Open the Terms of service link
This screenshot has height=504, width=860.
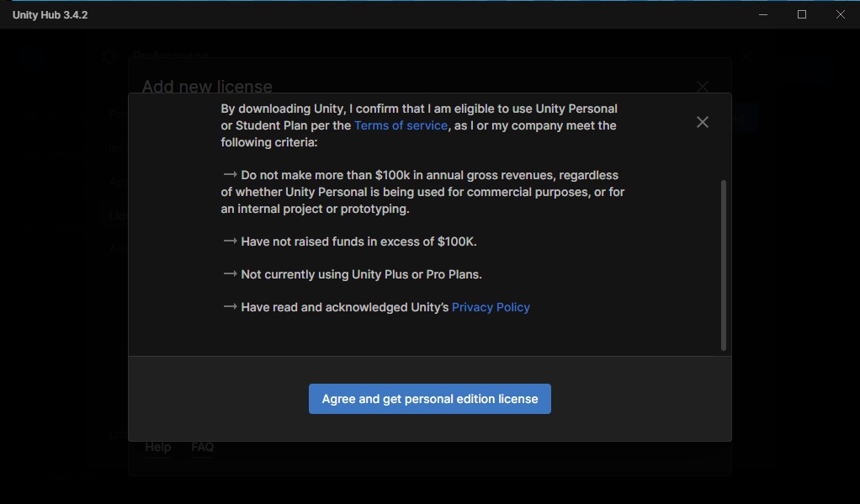point(401,125)
